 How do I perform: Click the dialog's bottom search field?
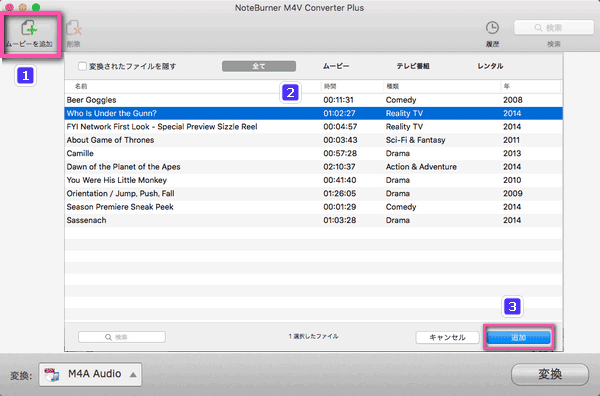click(122, 337)
